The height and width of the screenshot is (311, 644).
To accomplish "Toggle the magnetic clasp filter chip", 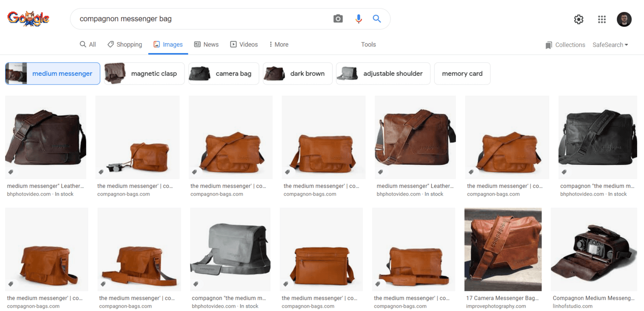I will 144,74.
